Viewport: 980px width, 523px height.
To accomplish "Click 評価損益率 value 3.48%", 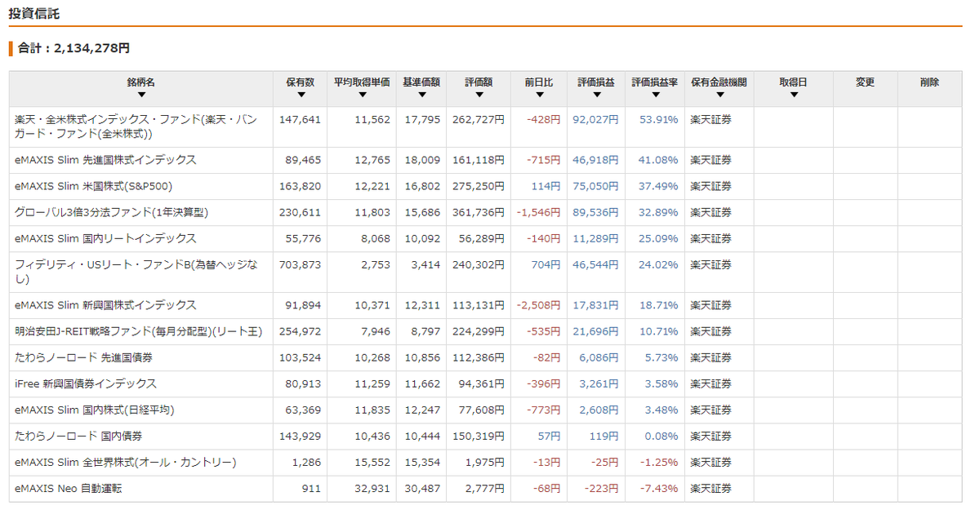I will (x=661, y=410).
